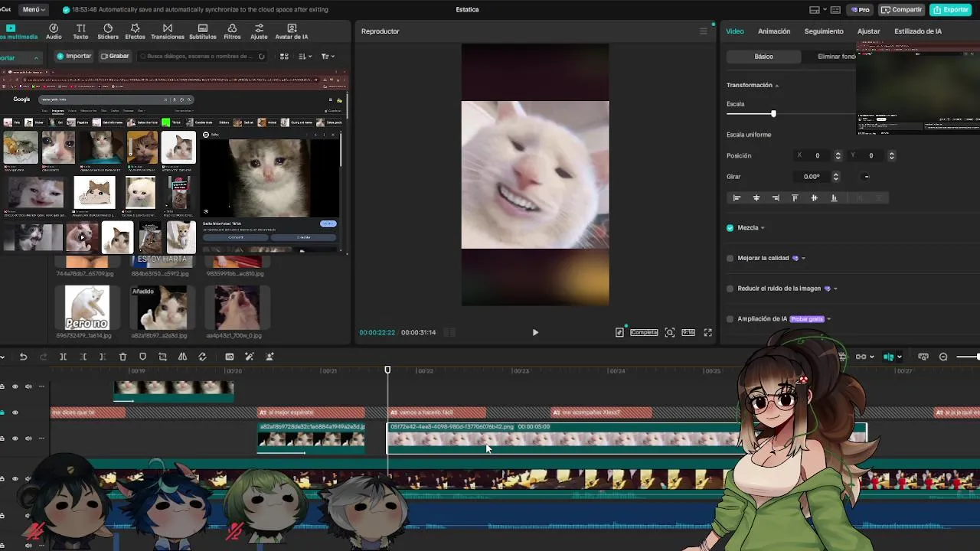This screenshot has width=980, height=551.
Task: Mute the top video track speaker icon
Action: (x=28, y=386)
